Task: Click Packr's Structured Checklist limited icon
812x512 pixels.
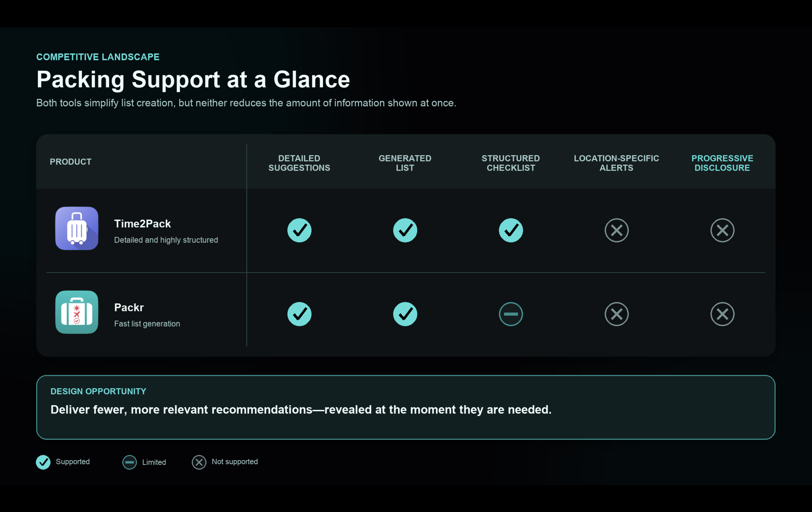Action: [511, 314]
